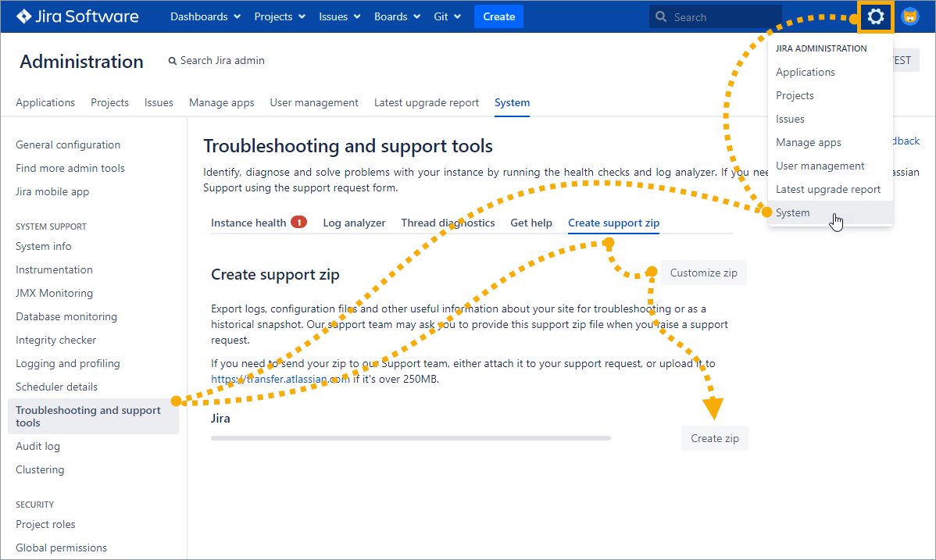Viewport: 936px width, 560px height.
Task: Click the blue Create button
Action: (498, 16)
